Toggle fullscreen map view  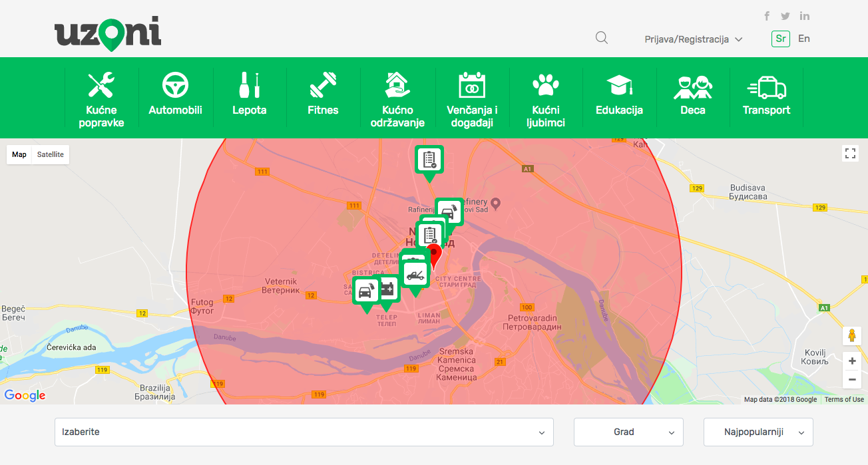coord(850,154)
